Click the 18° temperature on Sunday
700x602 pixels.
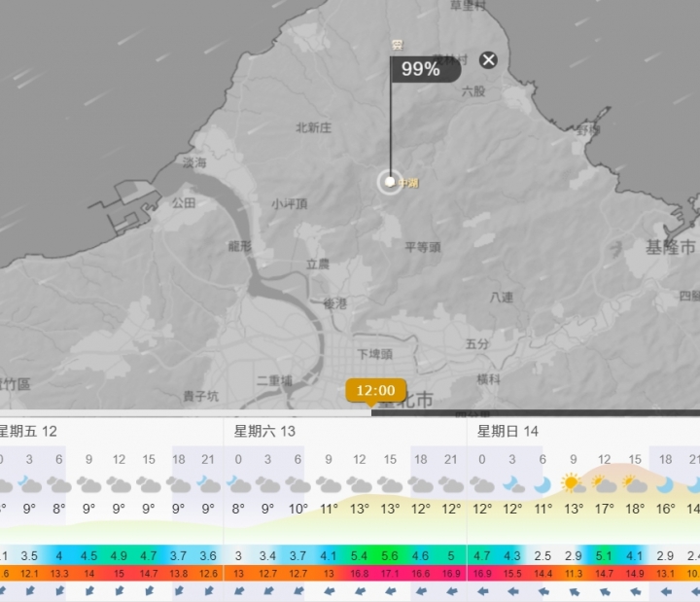pyautogui.click(x=635, y=509)
